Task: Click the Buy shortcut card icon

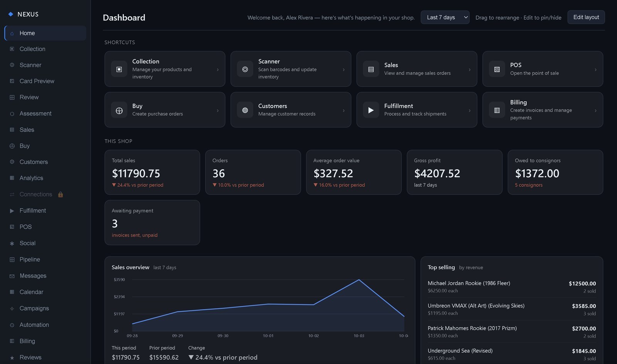Action: coord(119,110)
